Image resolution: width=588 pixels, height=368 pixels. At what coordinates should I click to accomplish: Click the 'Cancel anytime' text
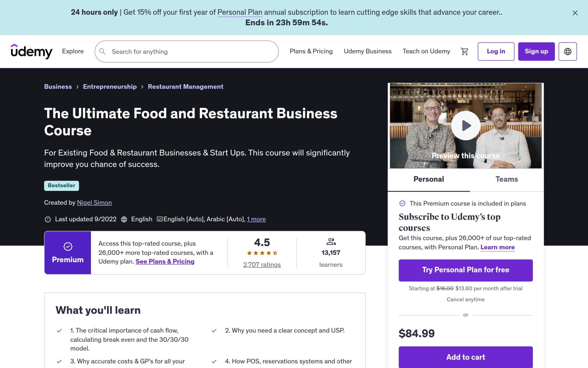tap(465, 300)
